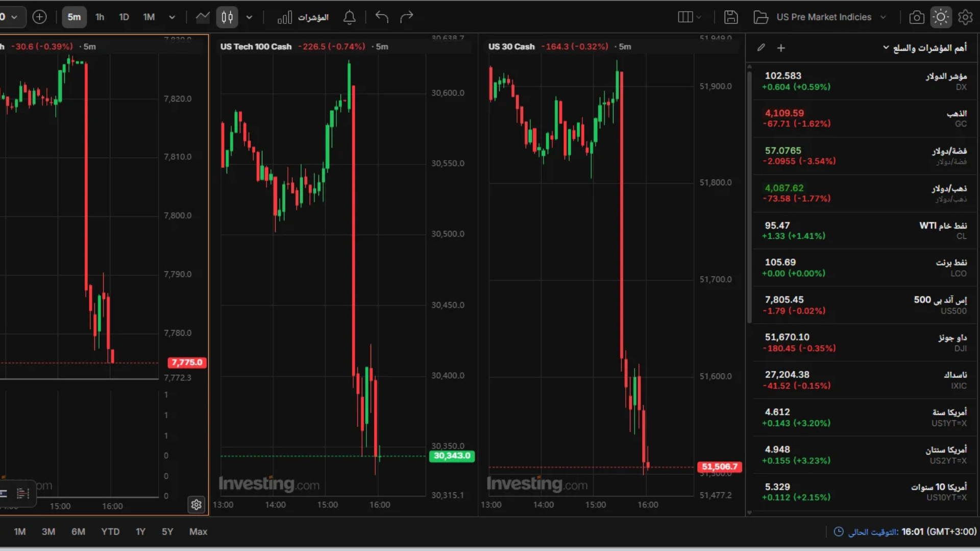Select the 5m timeframe

[x=74, y=17]
